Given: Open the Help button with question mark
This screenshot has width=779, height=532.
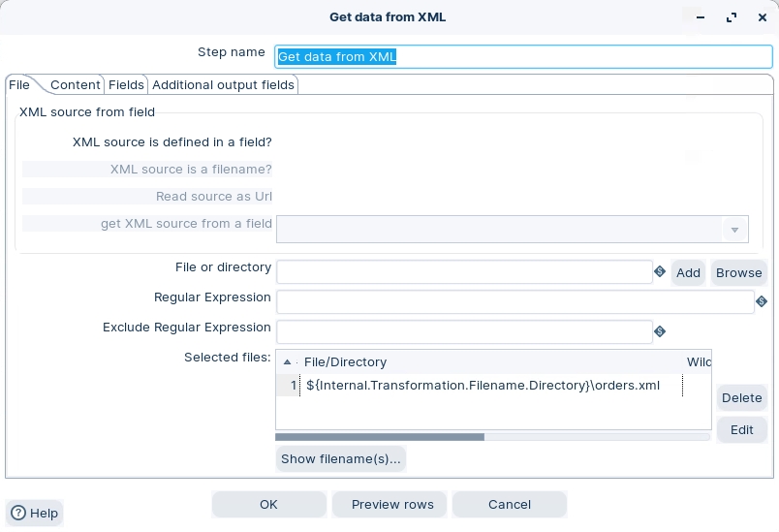Looking at the screenshot, I should click(x=35, y=514).
